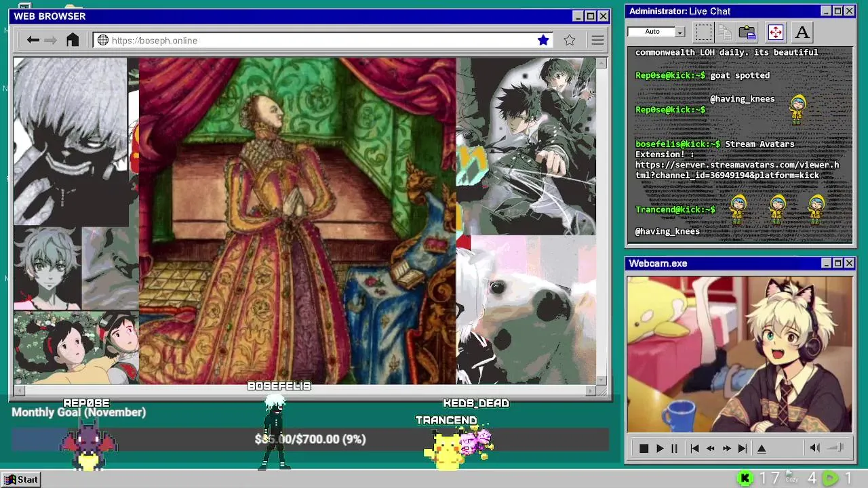Pause the Webcam.exe video

click(x=674, y=448)
